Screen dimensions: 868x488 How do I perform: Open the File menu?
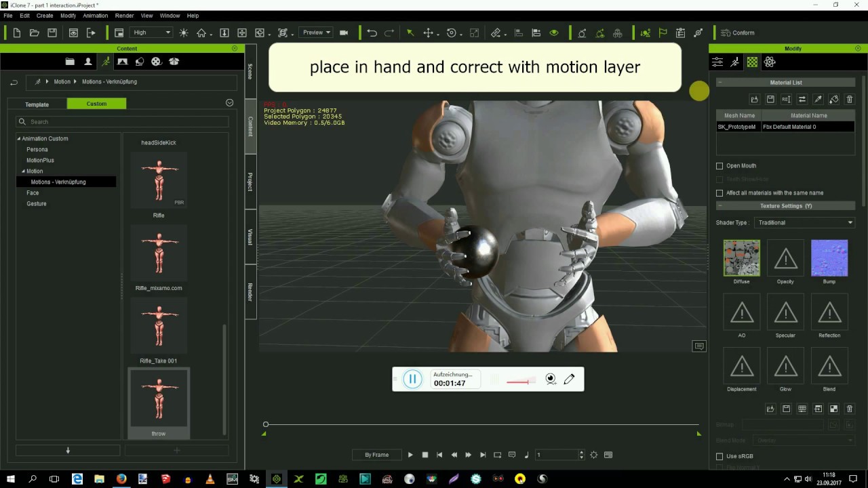coord(8,16)
